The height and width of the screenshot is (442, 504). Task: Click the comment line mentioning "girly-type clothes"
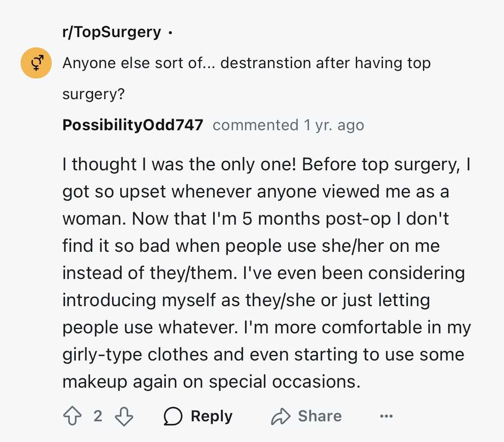click(x=263, y=354)
